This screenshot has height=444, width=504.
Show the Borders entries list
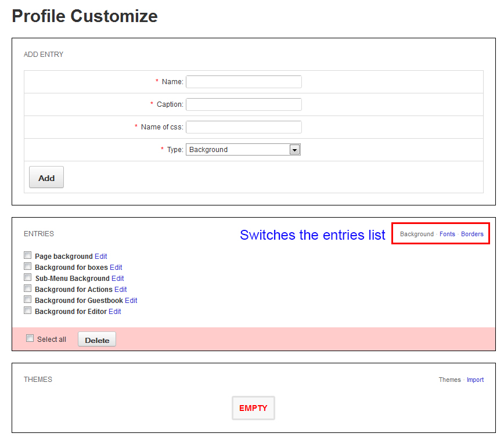tap(472, 234)
